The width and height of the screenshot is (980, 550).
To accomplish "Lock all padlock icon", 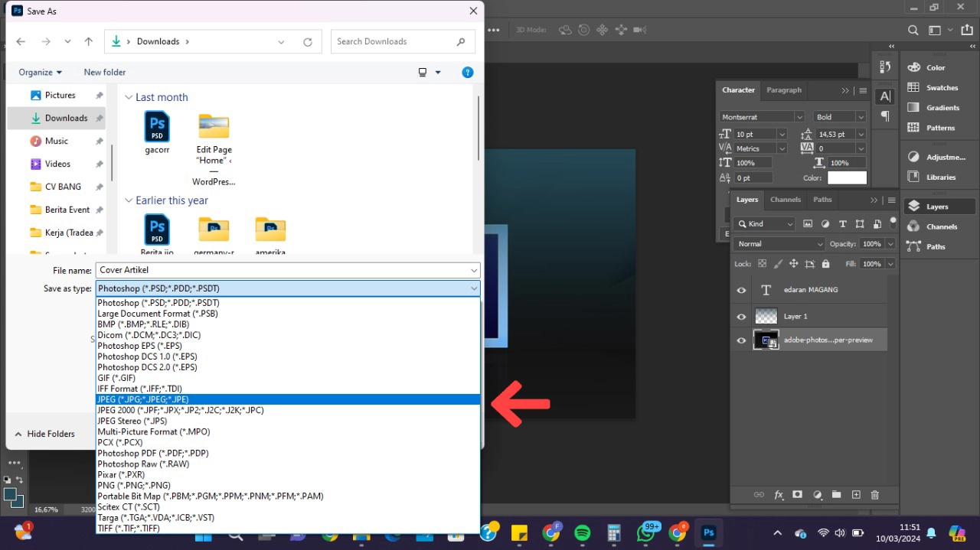I will click(825, 264).
